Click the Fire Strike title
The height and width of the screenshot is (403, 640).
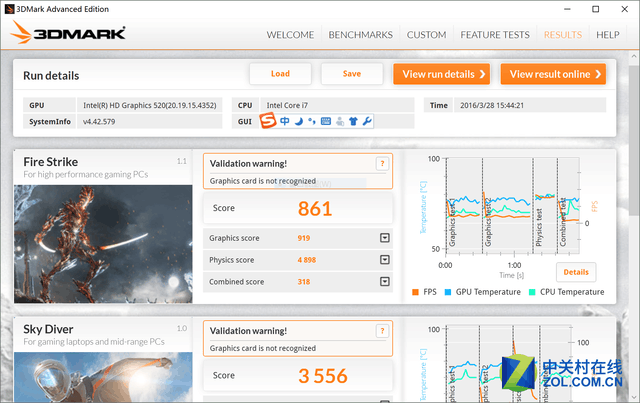tap(51, 162)
